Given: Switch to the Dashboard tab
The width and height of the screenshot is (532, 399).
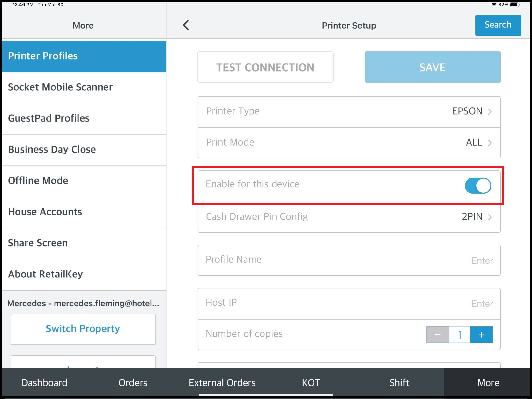Looking at the screenshot, I should click(44, 382).
